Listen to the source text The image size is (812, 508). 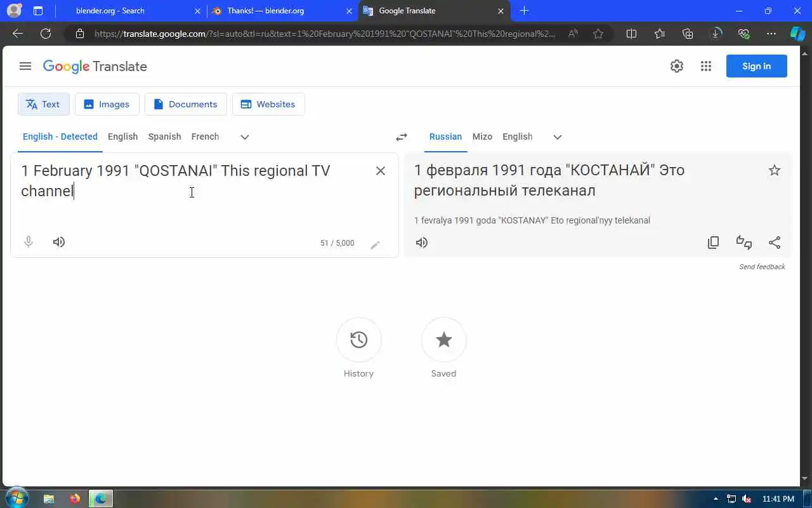click(59, 242)
